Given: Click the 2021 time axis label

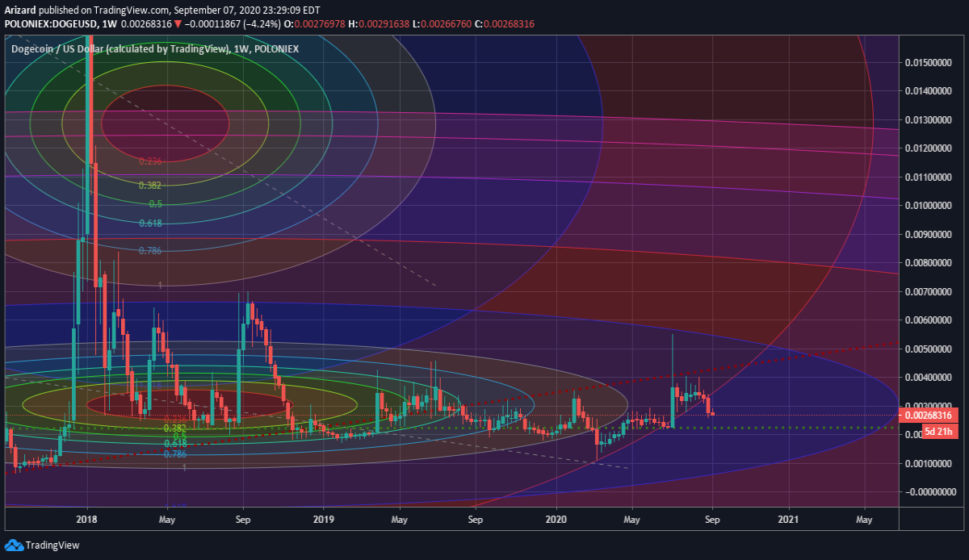Looking at the screenshot, I should pyautogui.click(x=789, y=520).
